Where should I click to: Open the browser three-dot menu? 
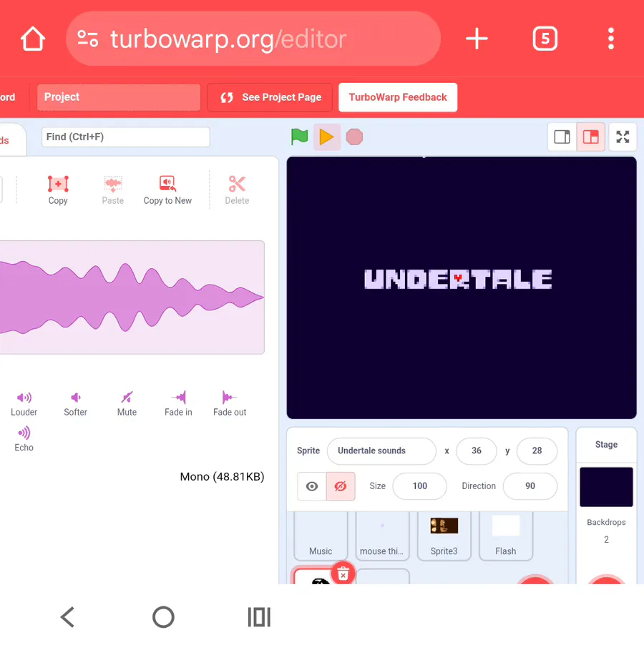point(611,39)
